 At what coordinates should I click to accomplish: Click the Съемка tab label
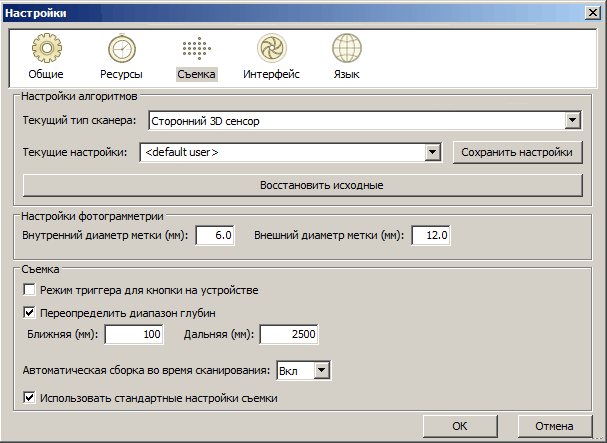197,74
